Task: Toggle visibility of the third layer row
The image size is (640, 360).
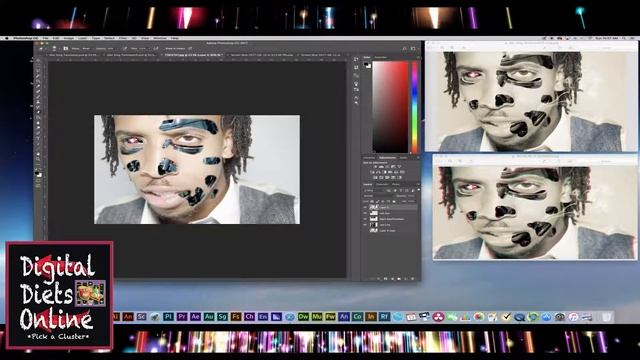Action: pyautogui.click(x=365, y=219)
